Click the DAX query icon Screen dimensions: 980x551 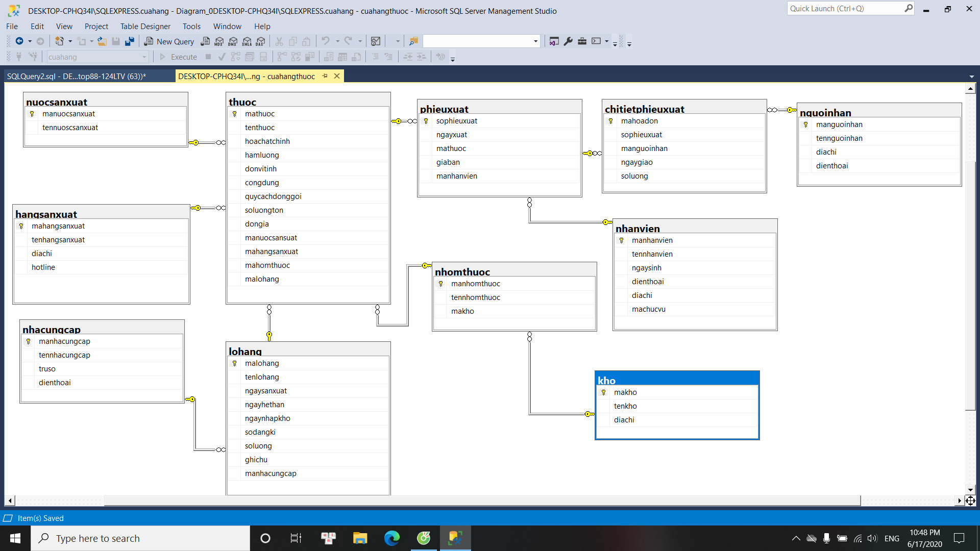pos(261,41)
